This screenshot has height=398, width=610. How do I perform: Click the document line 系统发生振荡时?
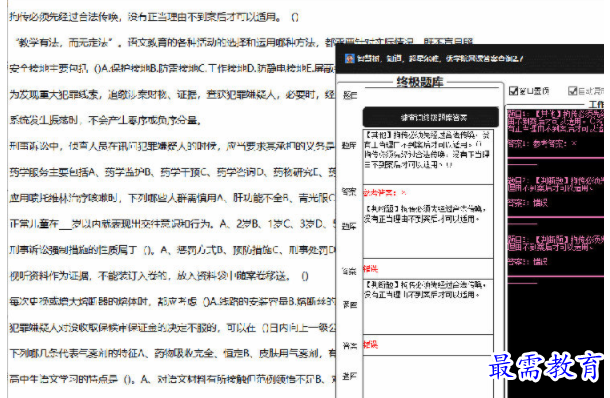106,120
